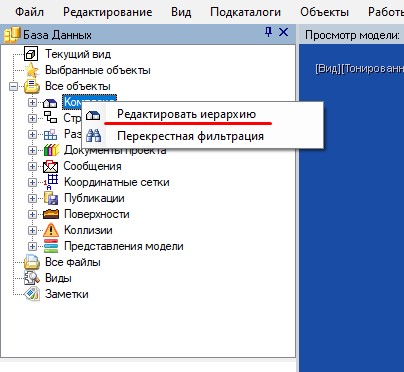
Task: Click the house icon beside Редактировать иерархию
Action: 93,115
